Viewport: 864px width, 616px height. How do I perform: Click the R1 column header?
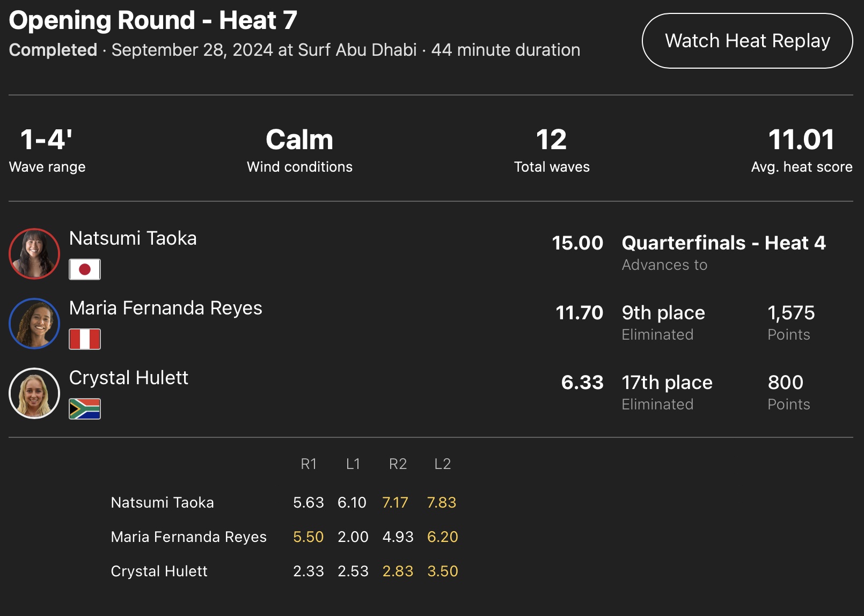pos(309,464)
